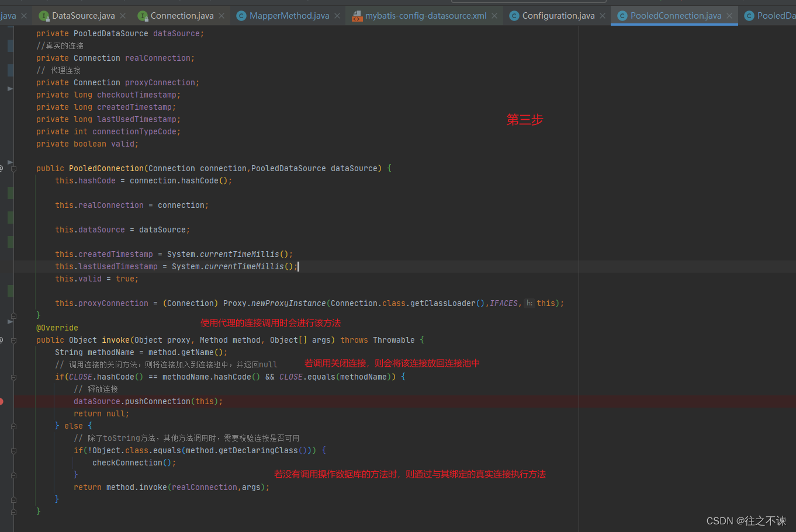Click 'newProxyInstance' method call
This screenshot has height=532, width=796.
click(x=288, y=303)
